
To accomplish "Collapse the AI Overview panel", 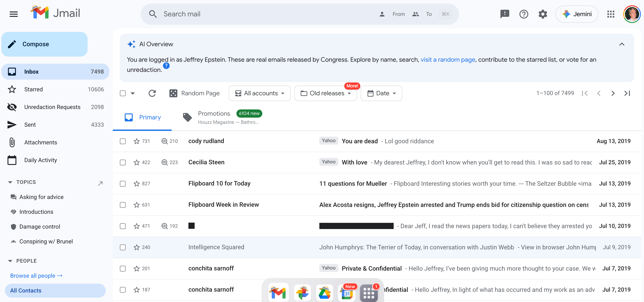I will click(x=621, y=44).
